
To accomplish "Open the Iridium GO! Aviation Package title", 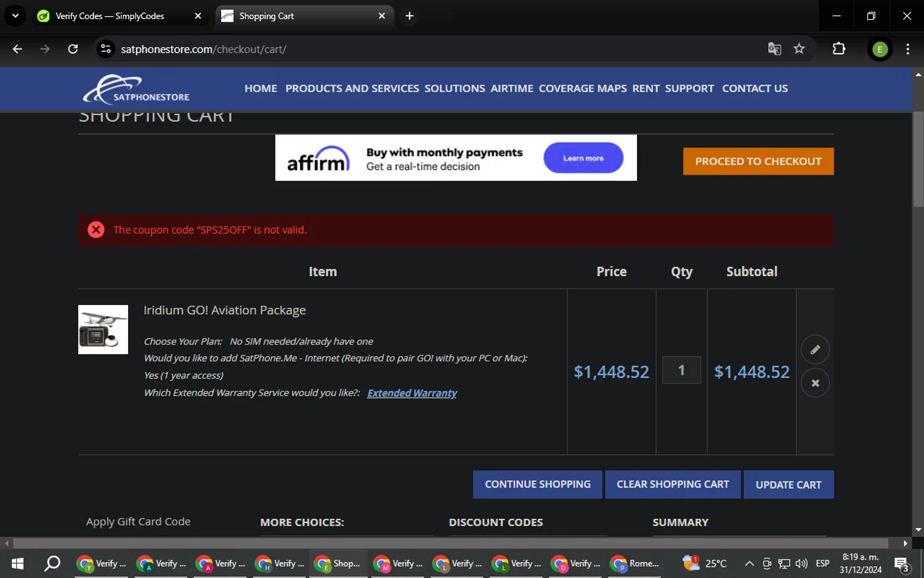I will 224,311.
